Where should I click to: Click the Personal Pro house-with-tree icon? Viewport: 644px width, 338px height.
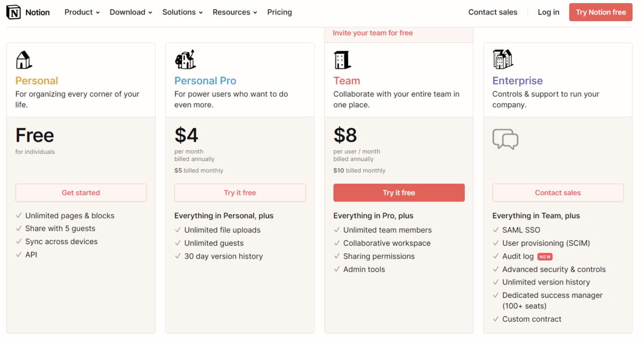coord(185,60)
